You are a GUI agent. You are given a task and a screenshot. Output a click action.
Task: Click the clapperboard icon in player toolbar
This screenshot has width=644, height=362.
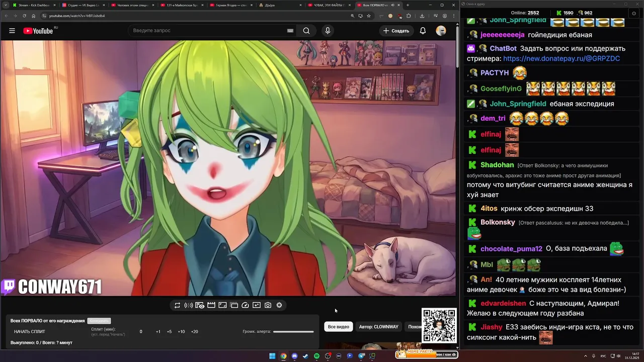click(x=211, y=305)
